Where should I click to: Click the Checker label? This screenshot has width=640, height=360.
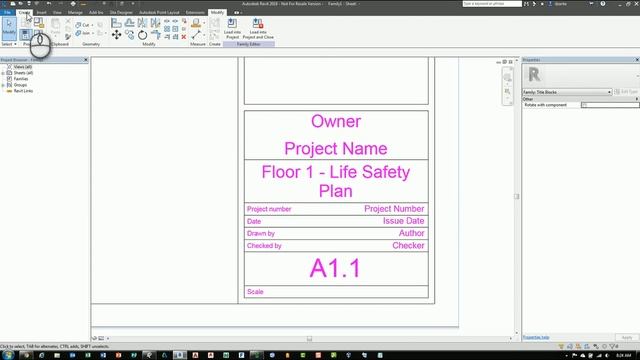(408, 245)
